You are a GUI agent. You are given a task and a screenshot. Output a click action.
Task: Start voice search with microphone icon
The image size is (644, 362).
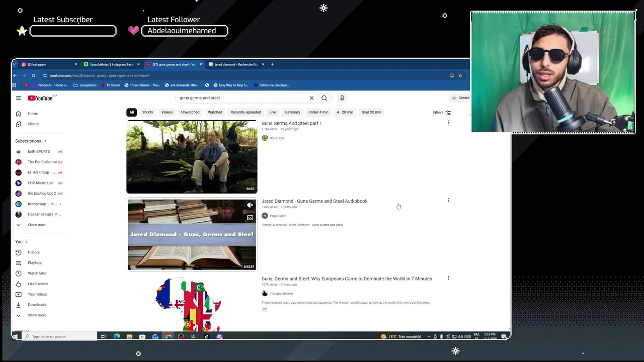(x=342, y=98)
